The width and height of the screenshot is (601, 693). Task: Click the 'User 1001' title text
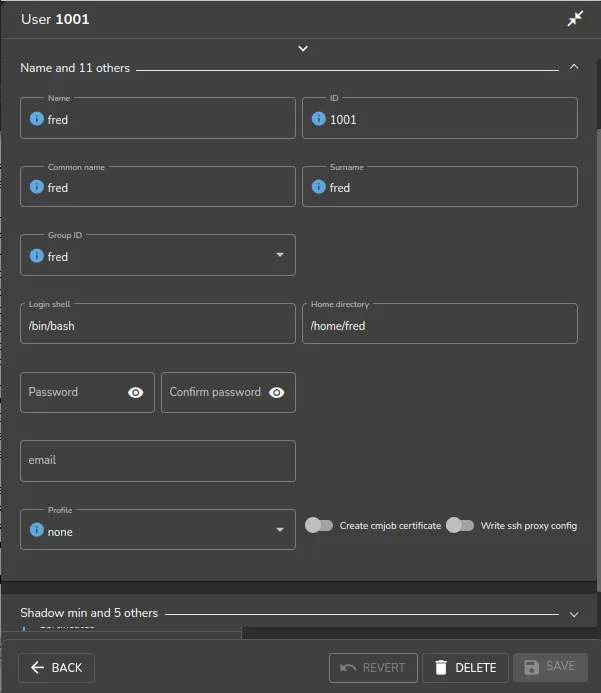[55, 19]
